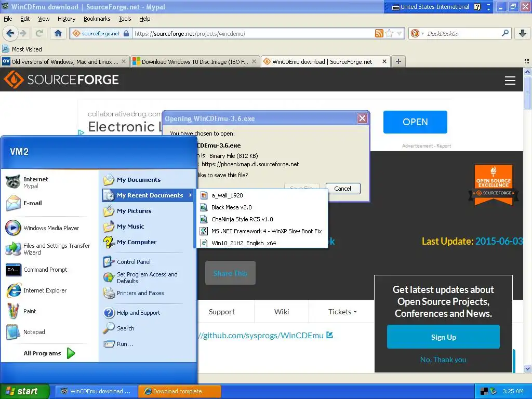The width and height of the screenshot is (532, 399).
Task: Open the github.com/sysprogs/WinCDEmu link
Action: 265,335
